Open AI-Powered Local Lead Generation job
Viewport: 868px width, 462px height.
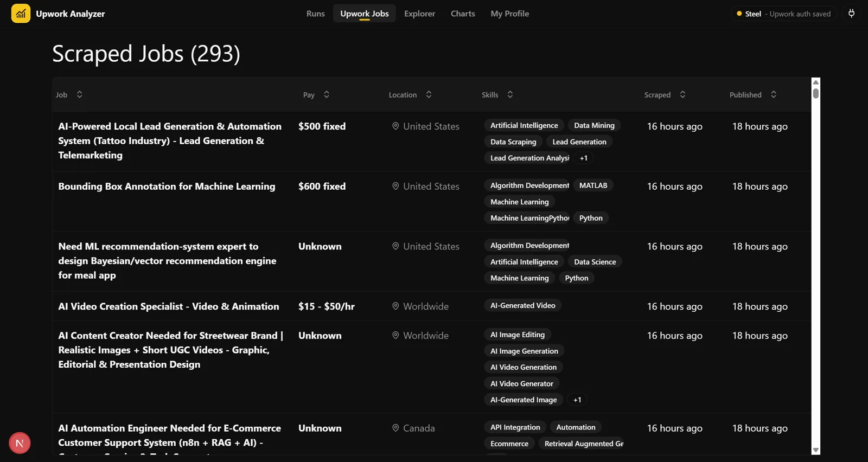tap(170, 140)
